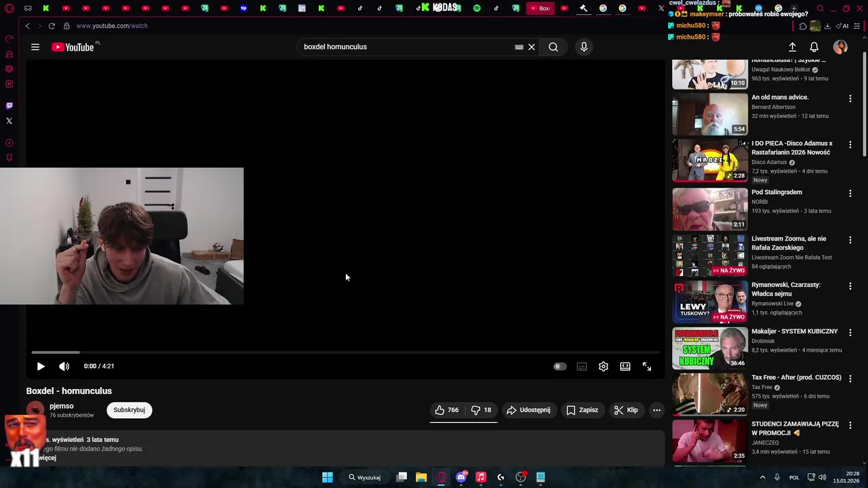Open options for 'An old mans advice.'
This screenshot has width=868, height=488.
tap(850, 99)
